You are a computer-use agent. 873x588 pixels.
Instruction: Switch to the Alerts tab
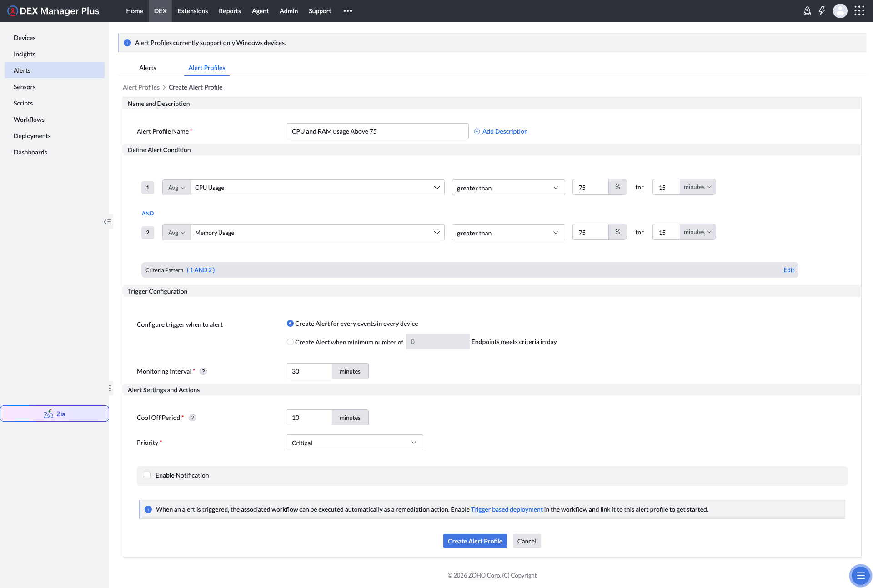click(148, 68)
